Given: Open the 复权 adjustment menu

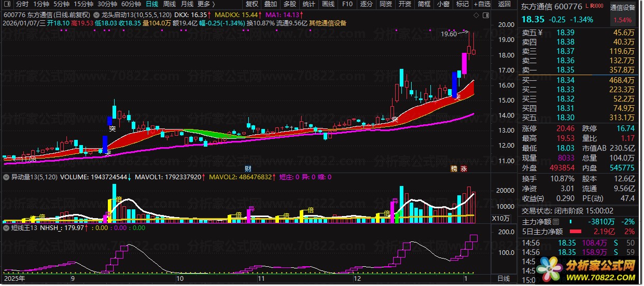Looking at the screenshot, I should [251, 4].
